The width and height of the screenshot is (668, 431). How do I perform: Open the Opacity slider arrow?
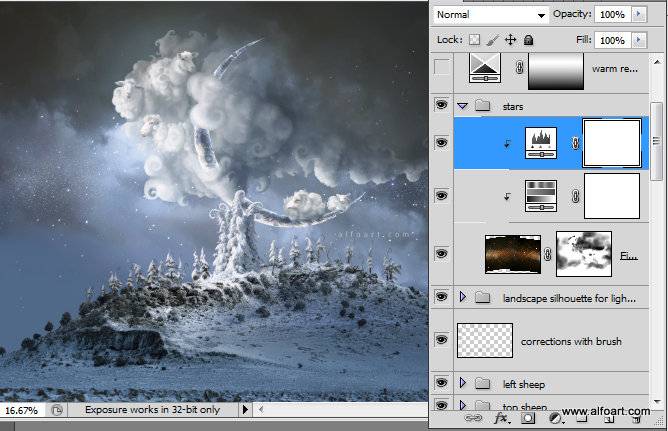(639, 14)
